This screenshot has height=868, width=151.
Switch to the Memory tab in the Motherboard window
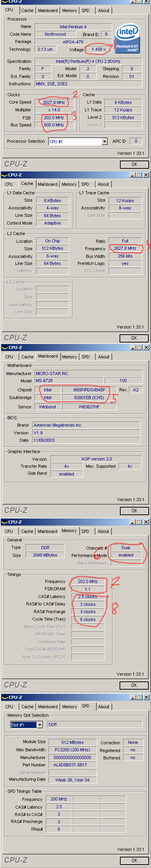tap(69, 357)
